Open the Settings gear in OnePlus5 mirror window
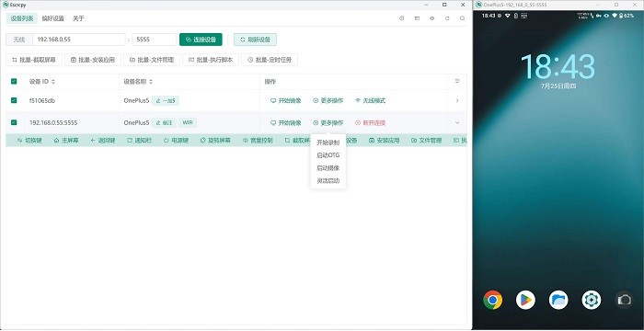The width and height of the screenshot is (644, 331). coord(592,300)
